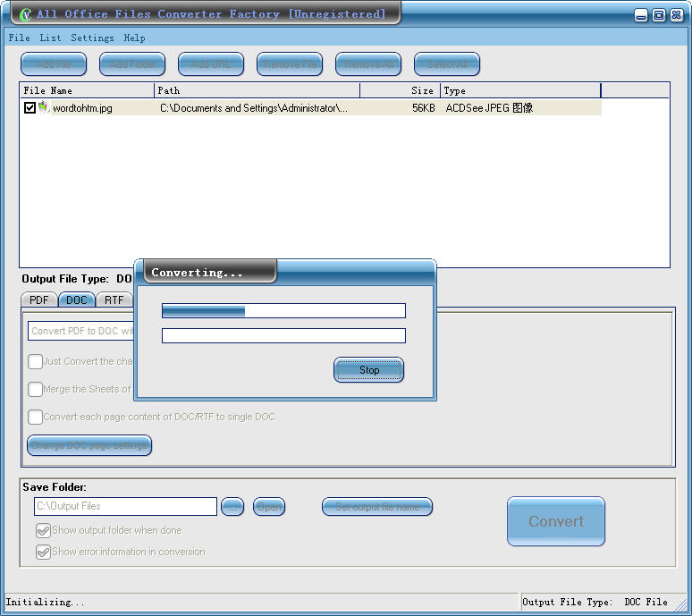Toggle Merge the Sheets checkbox

(x=35, y=389)
